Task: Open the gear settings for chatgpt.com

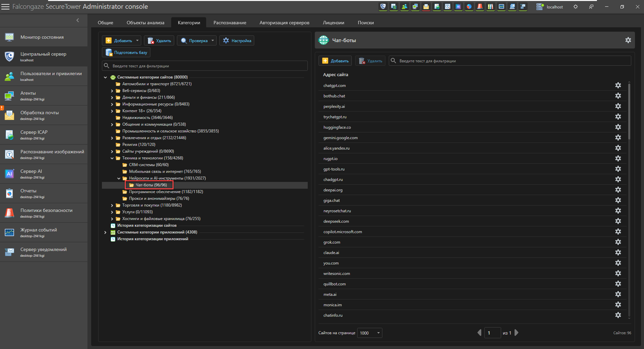Action: (618, 85)
